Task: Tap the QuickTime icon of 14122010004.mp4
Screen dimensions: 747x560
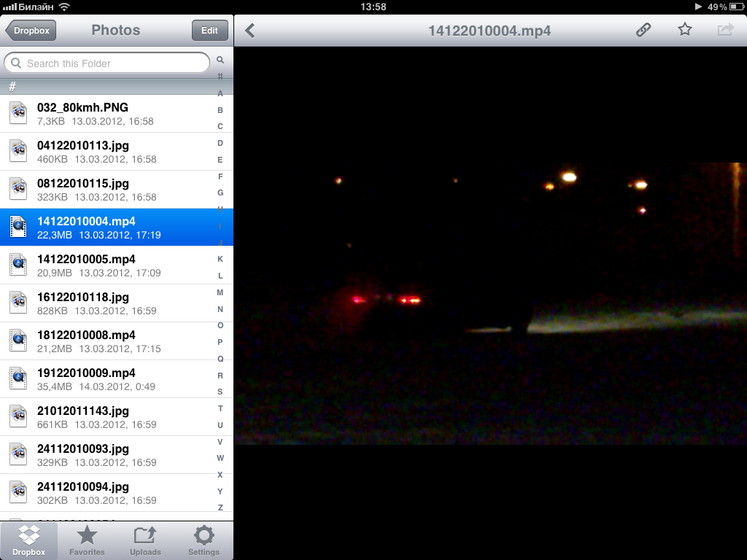Action: pos(18,227)
